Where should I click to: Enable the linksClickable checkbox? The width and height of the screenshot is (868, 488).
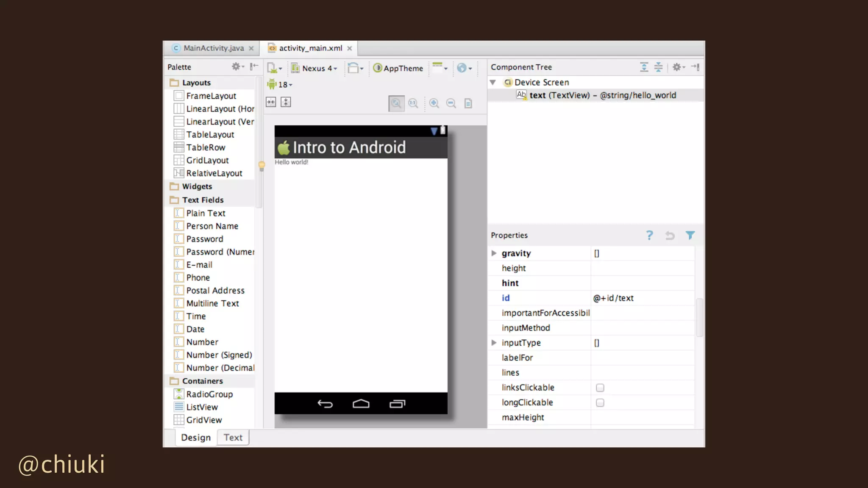pyautogui.click(x=600, y=388)
